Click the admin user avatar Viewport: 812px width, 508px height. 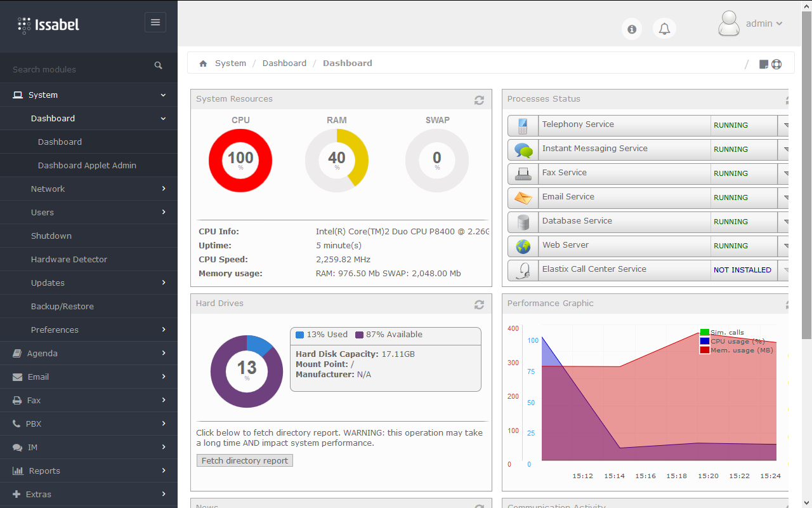(x=729, y=23)
